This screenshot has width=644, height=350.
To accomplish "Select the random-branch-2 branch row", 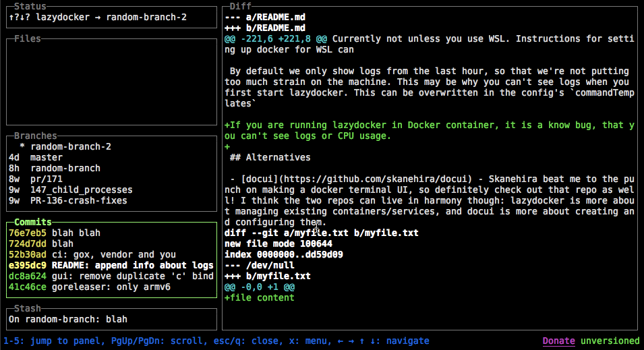I will click(111, 146).
